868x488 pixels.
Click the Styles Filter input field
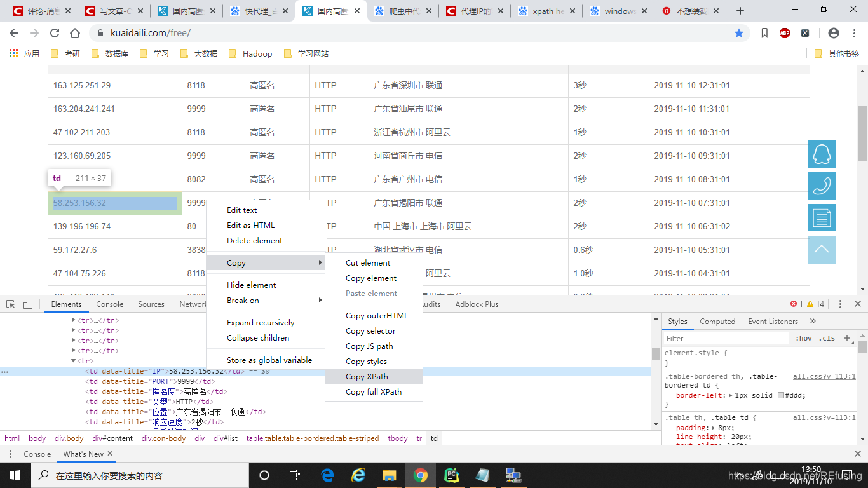(x=726, y=338)
